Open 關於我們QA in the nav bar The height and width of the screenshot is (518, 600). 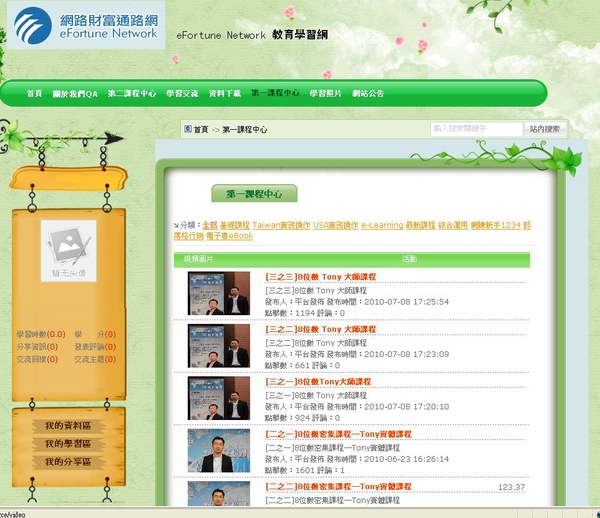point(75,94)
